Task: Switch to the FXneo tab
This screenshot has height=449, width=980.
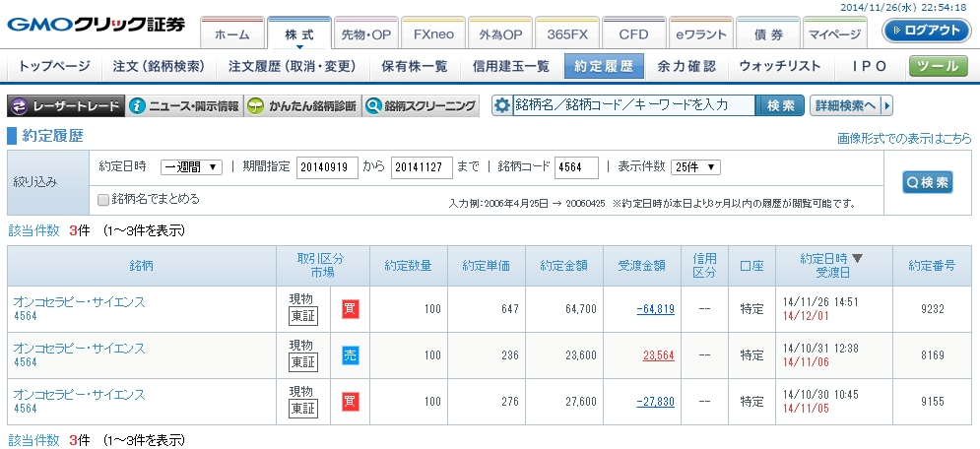Action: pos(433,33)
